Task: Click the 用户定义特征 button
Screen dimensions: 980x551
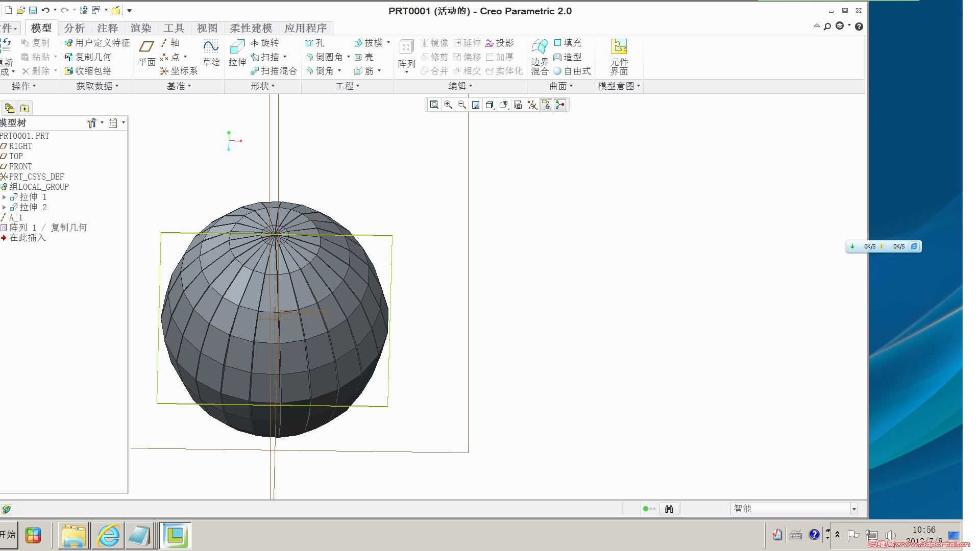Action: click(x=97, y=43)
